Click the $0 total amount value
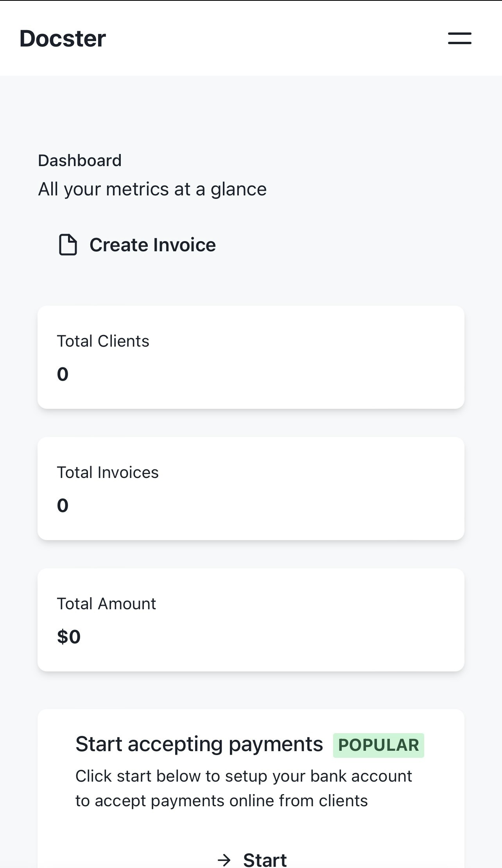Viewport: 502px width, 868px height. coord(69,637)
